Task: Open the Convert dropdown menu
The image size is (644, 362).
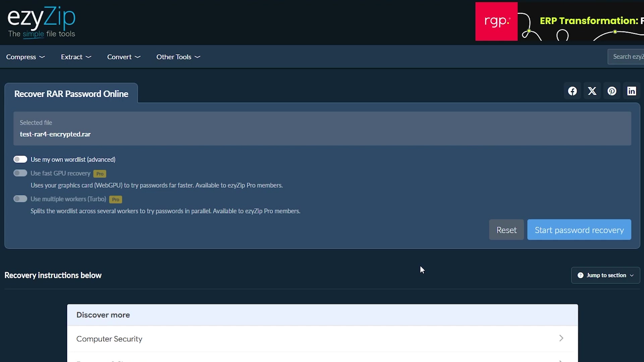Action: 124,57
